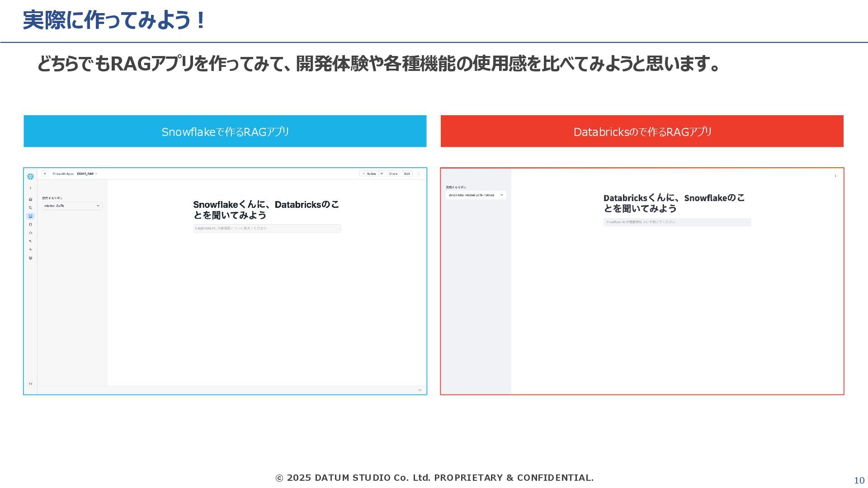This screenshot has width=868, height=488.
Task: Open the dropdown arrow next to Active
Action: pyautogui.click(x=382, y=174)
